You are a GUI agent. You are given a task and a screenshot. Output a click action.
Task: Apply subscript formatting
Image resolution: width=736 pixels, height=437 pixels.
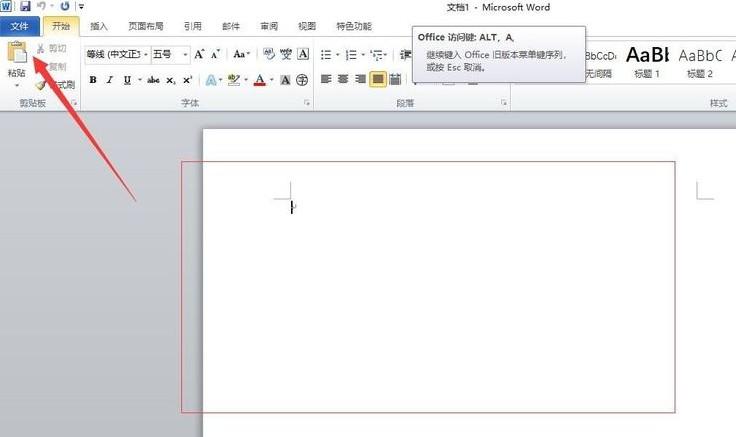coord(171,80)
